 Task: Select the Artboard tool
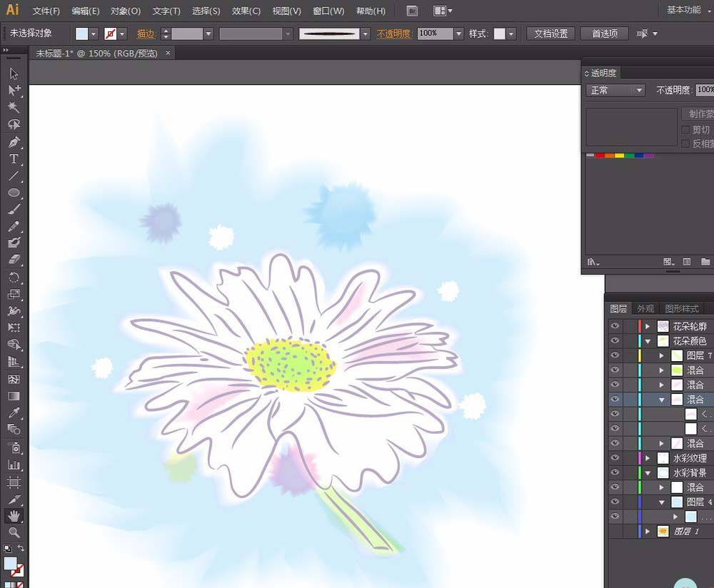tap(14, 482)
